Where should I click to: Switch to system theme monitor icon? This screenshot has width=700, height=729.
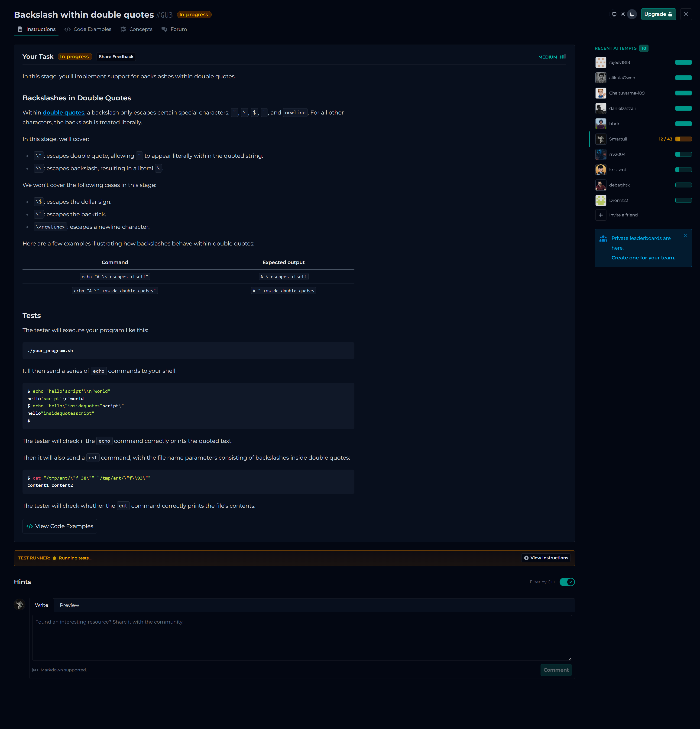tap(614, 14)
